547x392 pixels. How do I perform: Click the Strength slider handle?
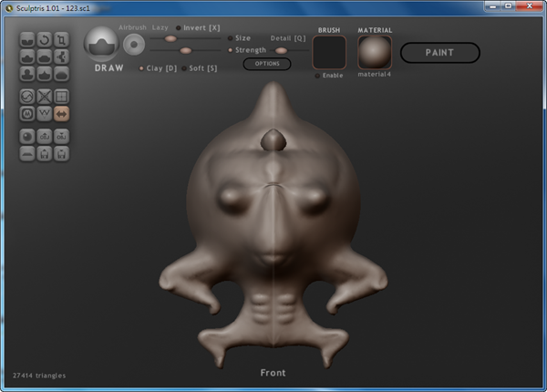click(186, 51)
